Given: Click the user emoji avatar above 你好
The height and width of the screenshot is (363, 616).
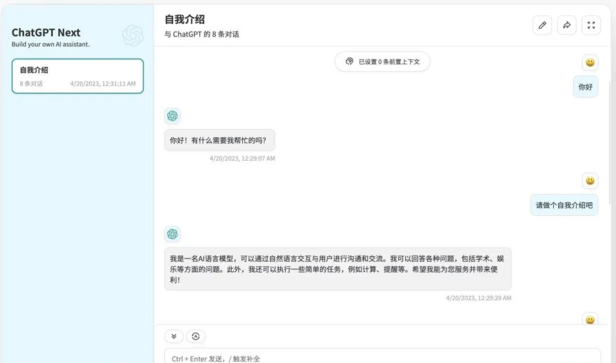Looking at the screenshot, I should tap(590, 62).
